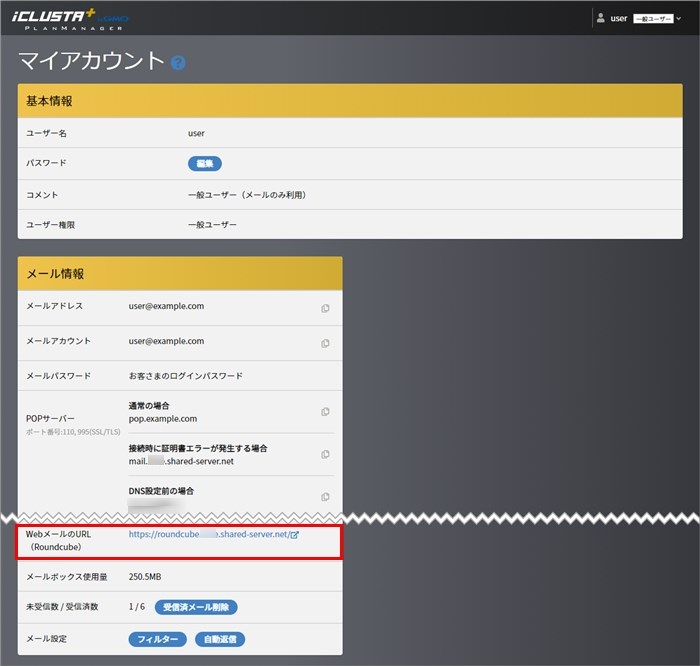Click external link icon after Roundcube URL
The height and width of the screenshot is (666, 700).
[x=295, y=535]
